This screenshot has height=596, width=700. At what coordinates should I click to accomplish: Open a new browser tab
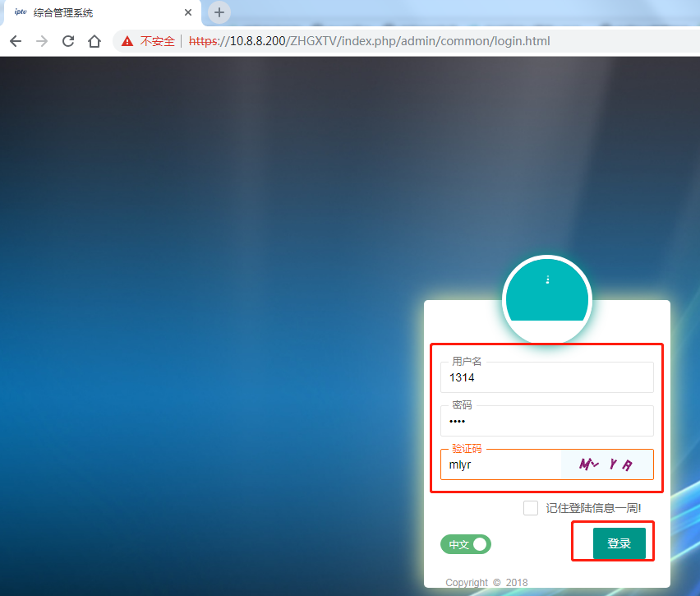(218, 12)
